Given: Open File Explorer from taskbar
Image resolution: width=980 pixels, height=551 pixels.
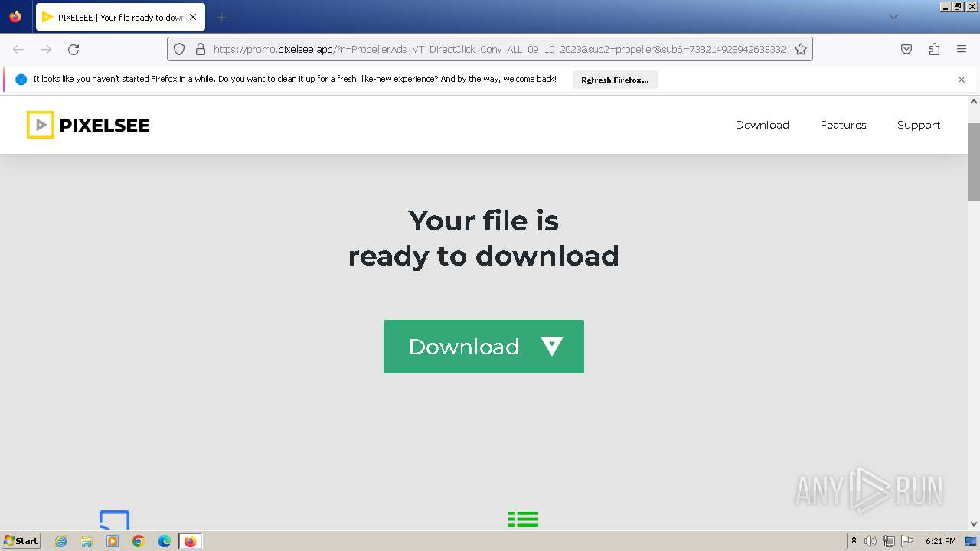Looking at the screenshot, I should (87, 541).
